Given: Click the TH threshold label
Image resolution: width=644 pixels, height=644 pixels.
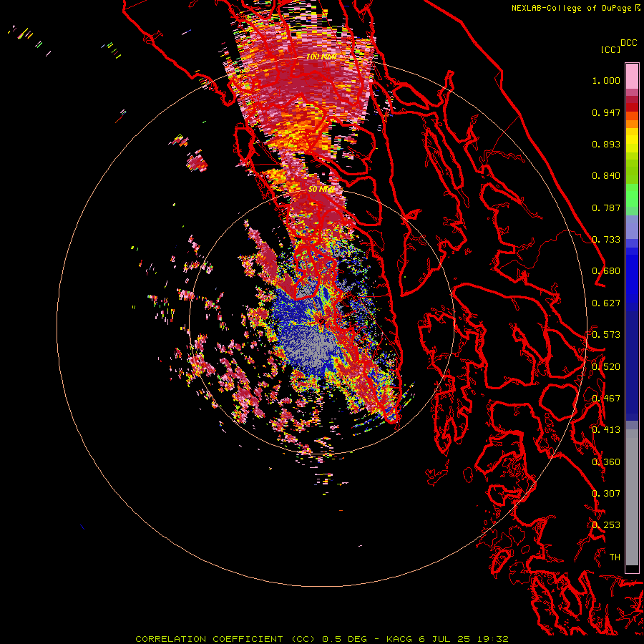Looking at the screenshot, I should point(615,557).
